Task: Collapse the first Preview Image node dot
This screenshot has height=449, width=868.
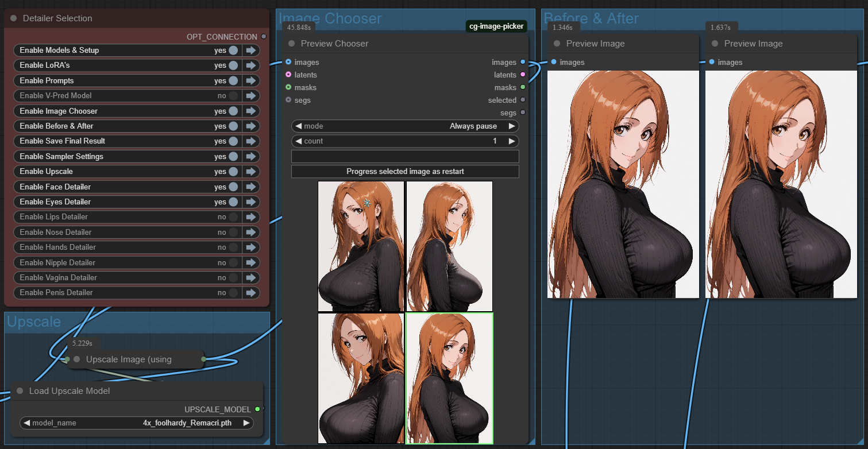Action: (557, 44)
